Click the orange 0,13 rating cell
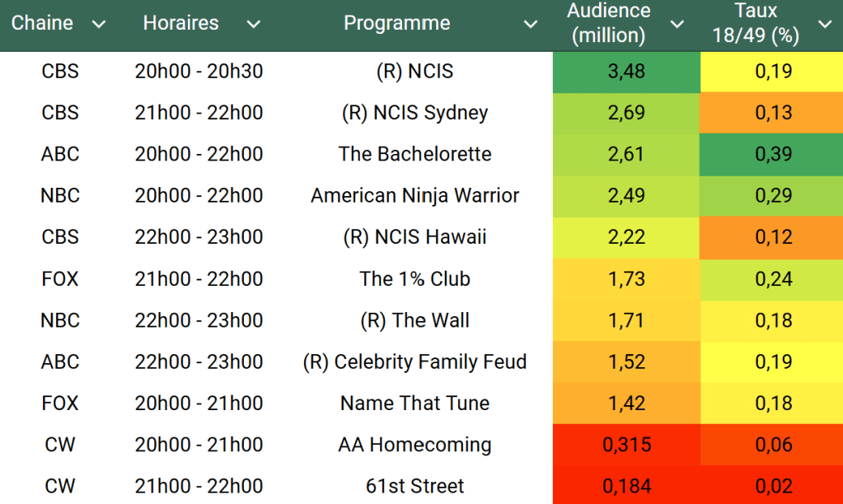This screenshot has height=504, width=843. [773, 113]
